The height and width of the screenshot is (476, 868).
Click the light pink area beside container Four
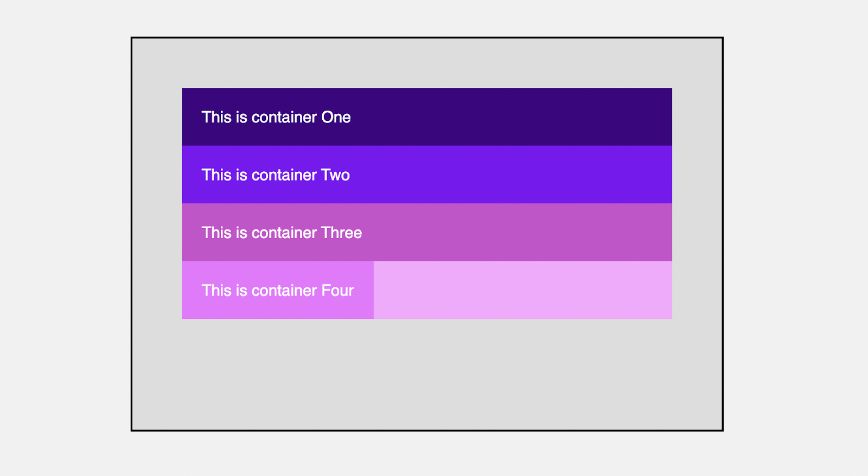pos(522,291)
